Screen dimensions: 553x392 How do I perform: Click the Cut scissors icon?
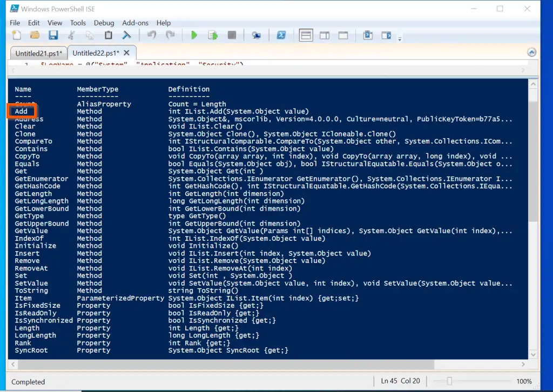click(x=72, y=35)
